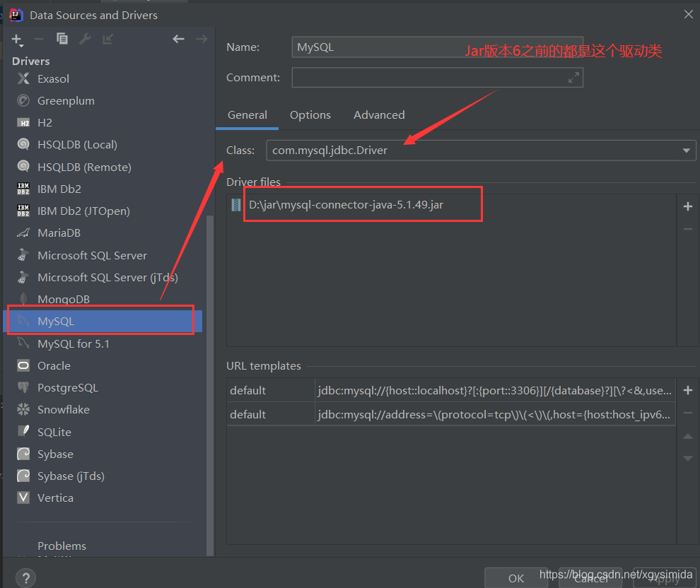
Task: Duplicate the MySQL driver using the copy icon
Action: click(62, 39)
